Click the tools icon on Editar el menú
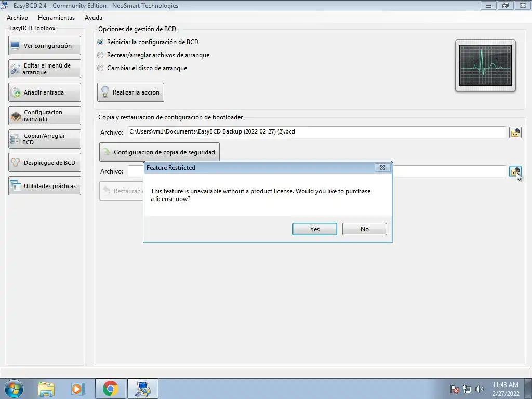This screenshot has height=399, width=532. click(15, 69)
